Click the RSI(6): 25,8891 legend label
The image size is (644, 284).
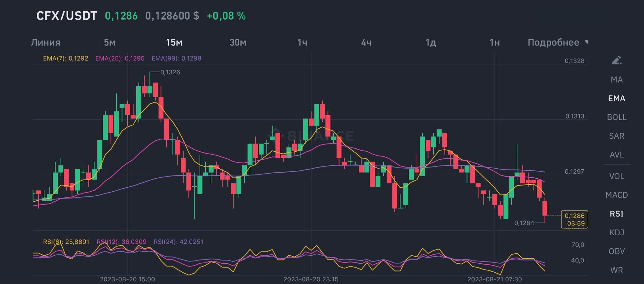tap(66, 242)
